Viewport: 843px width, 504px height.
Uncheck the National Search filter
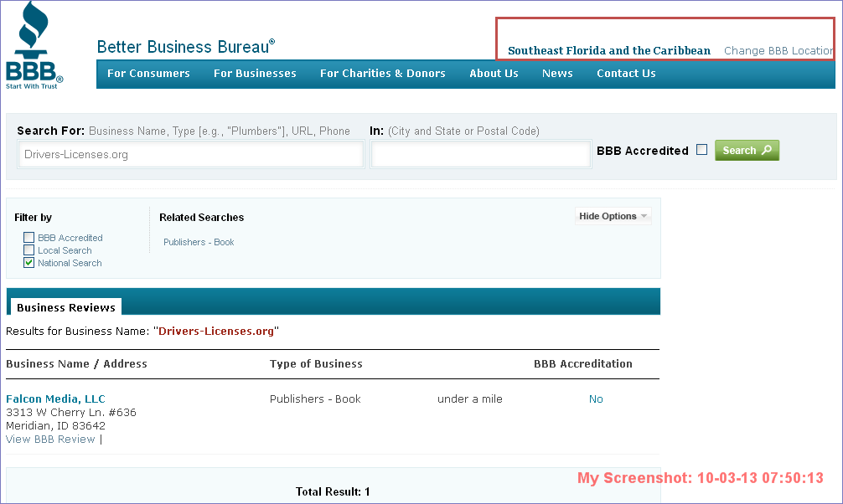29,263
